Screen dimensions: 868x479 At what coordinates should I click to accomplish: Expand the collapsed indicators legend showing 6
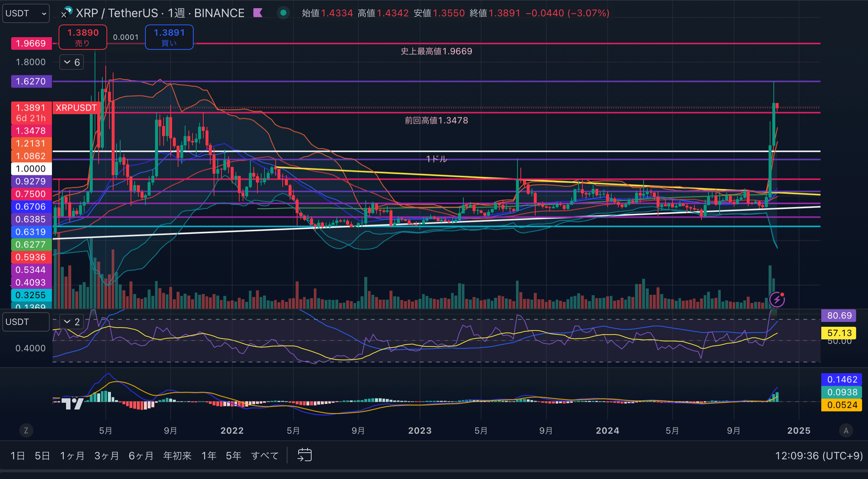(72, 62)
